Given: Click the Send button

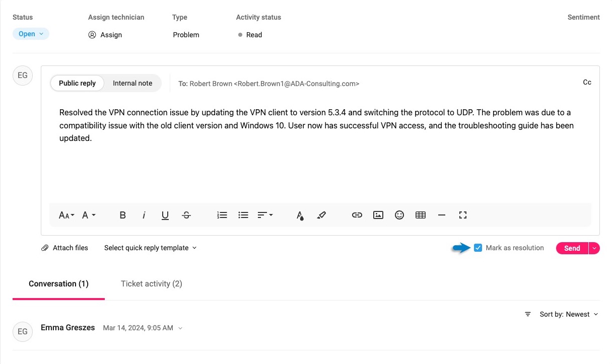Looking at the screenshot, I should point(572,248).
